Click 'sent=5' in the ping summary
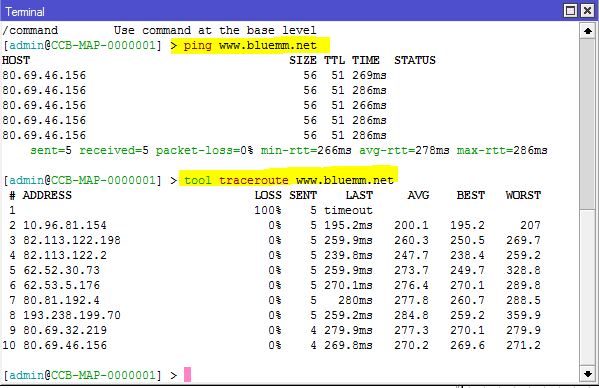Viewport: 599px width, 388px height. tap(51, 150)
